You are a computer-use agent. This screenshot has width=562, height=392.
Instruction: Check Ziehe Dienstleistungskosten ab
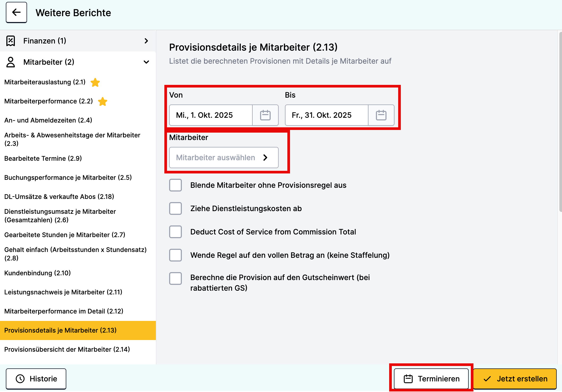pos(175,208)
